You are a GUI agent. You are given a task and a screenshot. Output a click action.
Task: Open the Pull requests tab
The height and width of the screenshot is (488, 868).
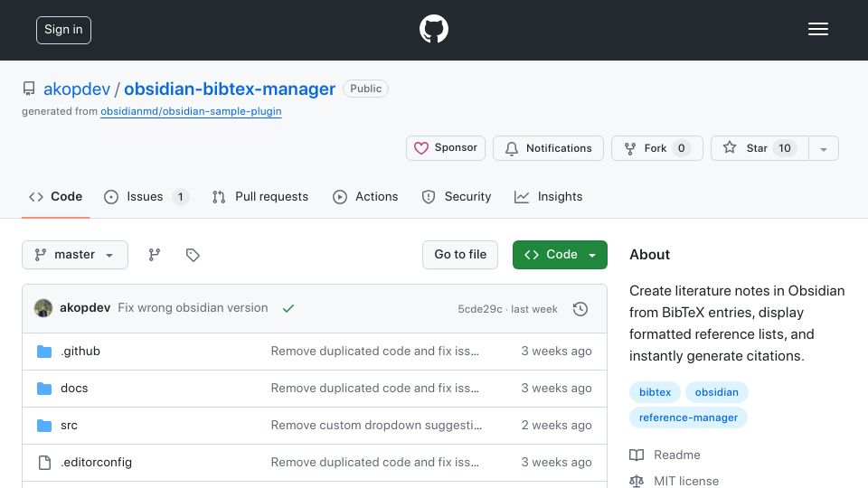[x=260, y=197]
